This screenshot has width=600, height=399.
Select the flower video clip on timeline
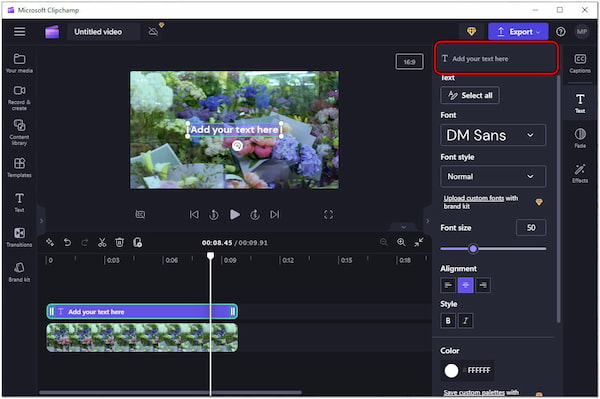(142, 337)
